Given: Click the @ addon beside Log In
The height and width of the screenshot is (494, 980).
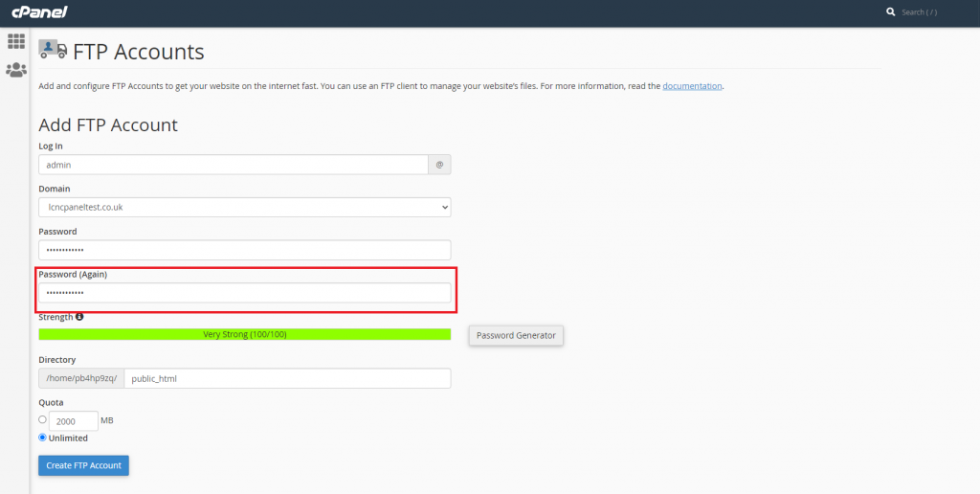Looking at the screenshot, I should (439, 165).
